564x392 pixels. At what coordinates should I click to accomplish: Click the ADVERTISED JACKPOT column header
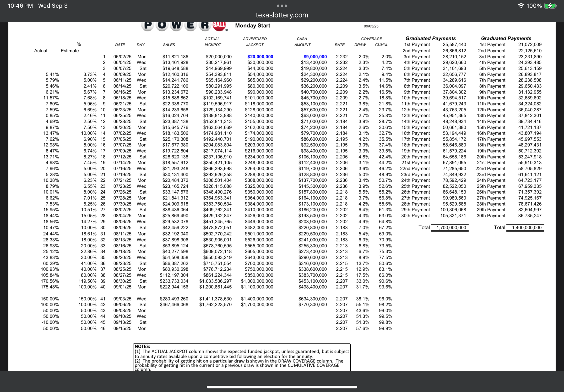tap(255, 42)
